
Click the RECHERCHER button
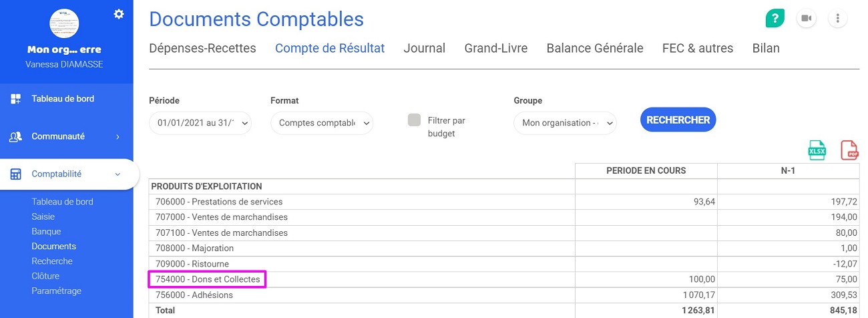(x=678, y=120)
